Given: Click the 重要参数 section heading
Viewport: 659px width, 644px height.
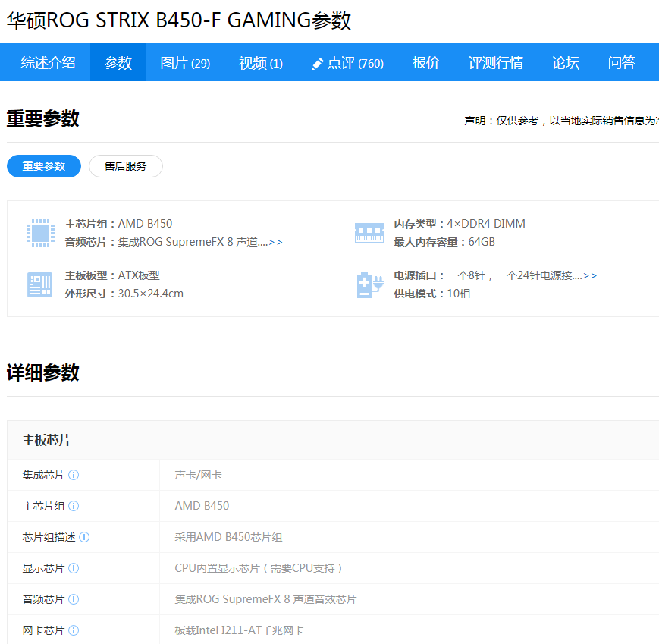Looking at the screenshot, I should pyautogui.click(x=43, y=118).
